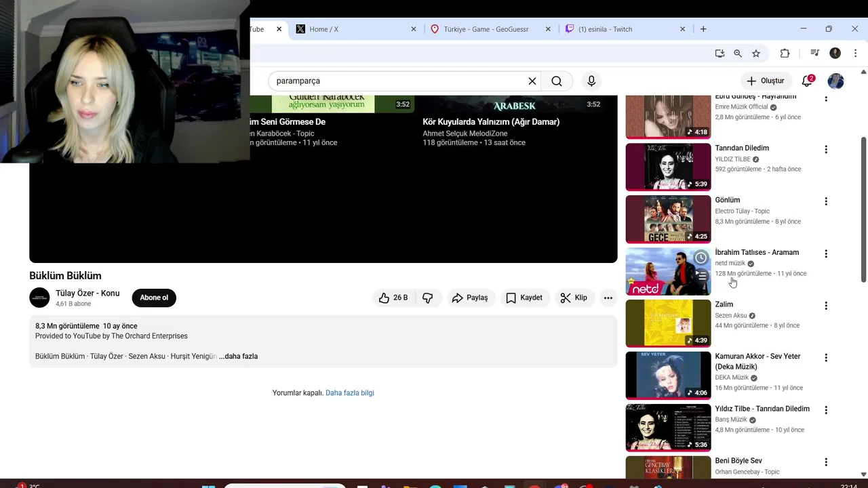The width and height of the screenshot is (868, 488).
Task: Open options menu for Zalim video
Action: pos(826,306)
